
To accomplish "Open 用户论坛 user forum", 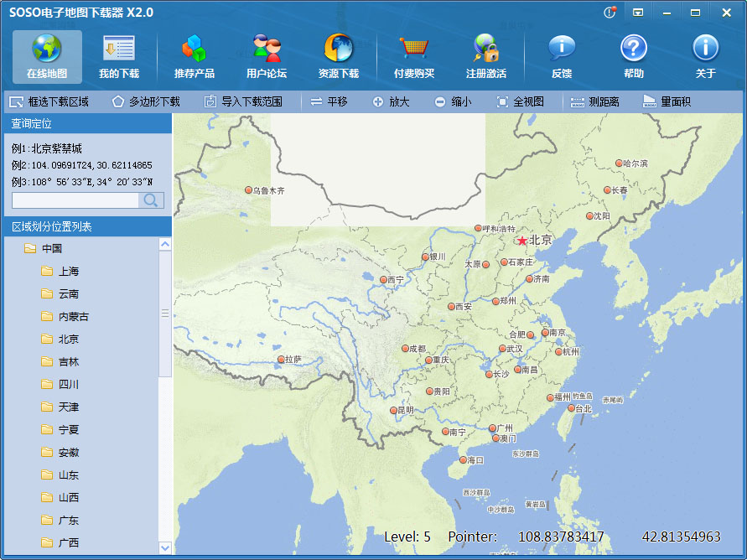I will click(x=267, y=57).
